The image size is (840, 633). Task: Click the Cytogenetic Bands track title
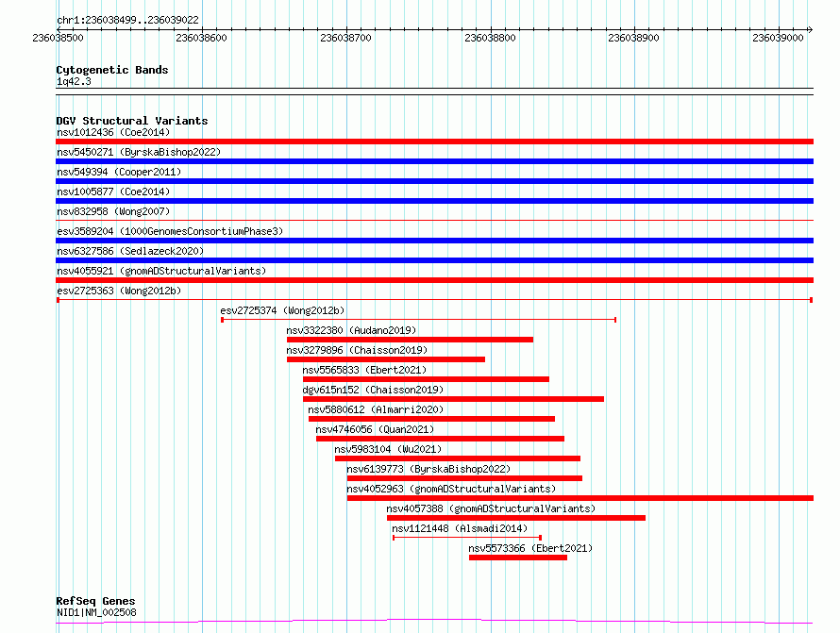(x=112, y=70)
